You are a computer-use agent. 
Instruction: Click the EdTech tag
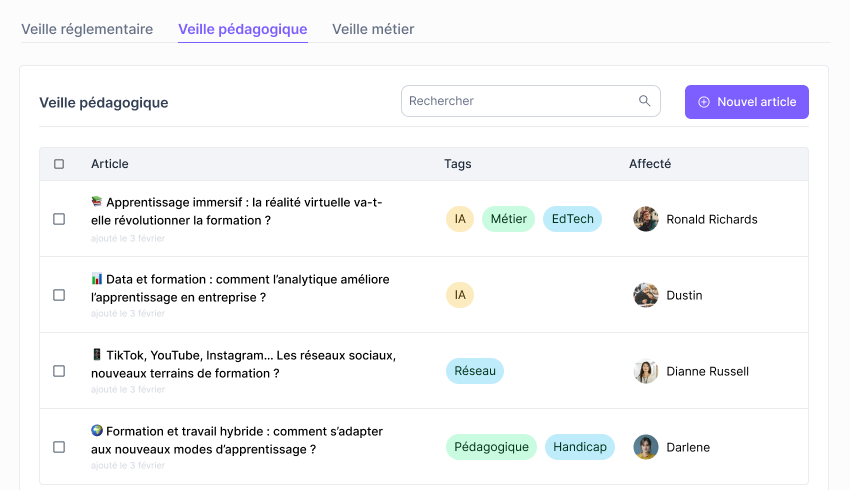[572, 219]
